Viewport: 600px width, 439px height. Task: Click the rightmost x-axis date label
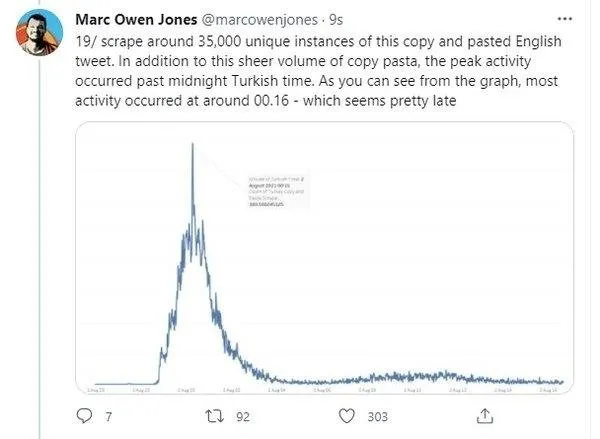pos(548,389)
